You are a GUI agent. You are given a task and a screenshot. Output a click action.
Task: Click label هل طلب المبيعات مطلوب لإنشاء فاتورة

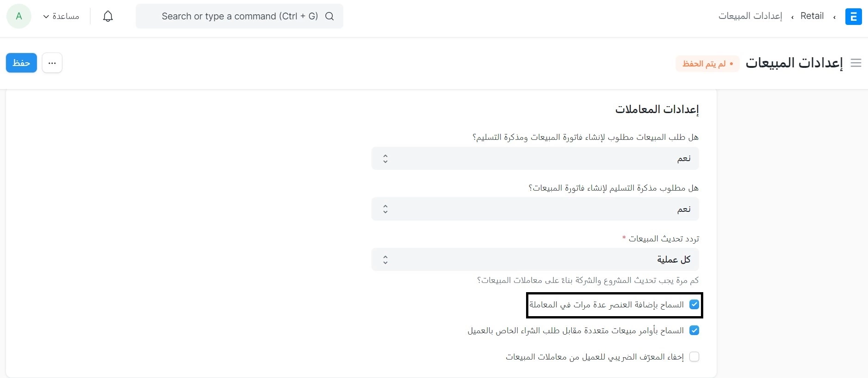click(x=586, y=137)
